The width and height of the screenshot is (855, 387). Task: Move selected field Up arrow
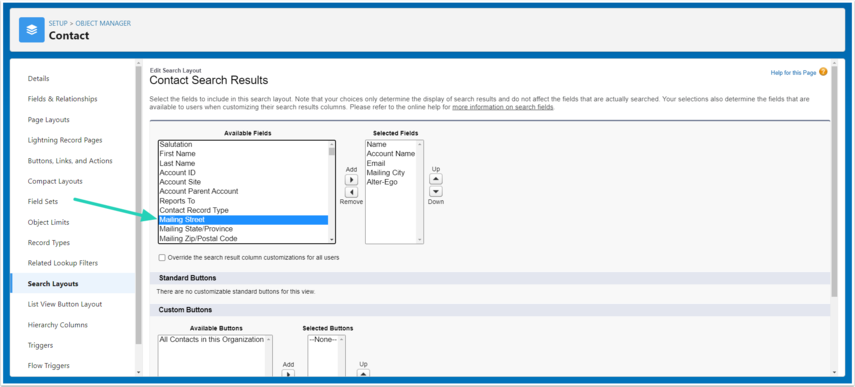pyautogui.click(x=436, y=179)
